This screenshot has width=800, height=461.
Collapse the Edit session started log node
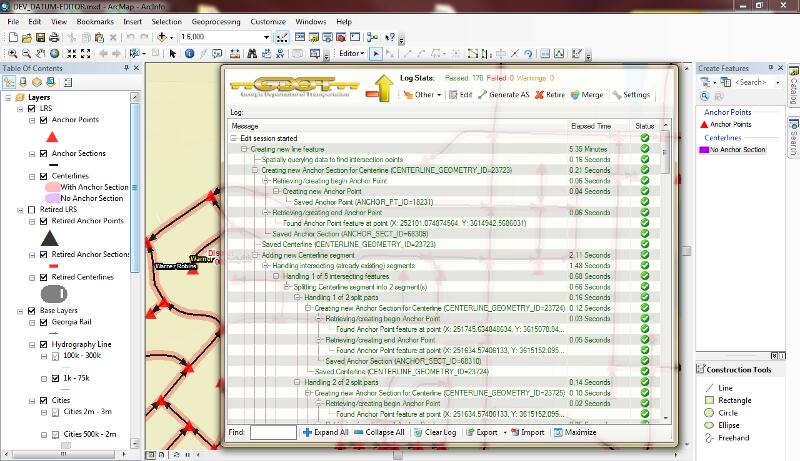[234, 138]
